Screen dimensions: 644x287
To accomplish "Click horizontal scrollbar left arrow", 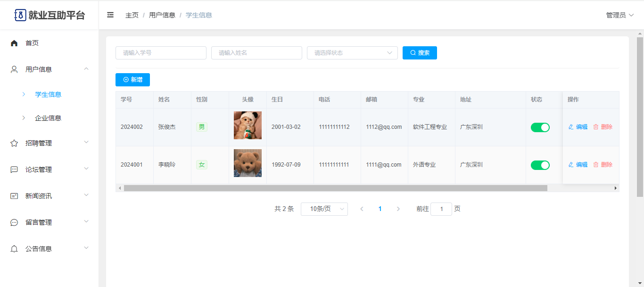I will tap(120, 188).
